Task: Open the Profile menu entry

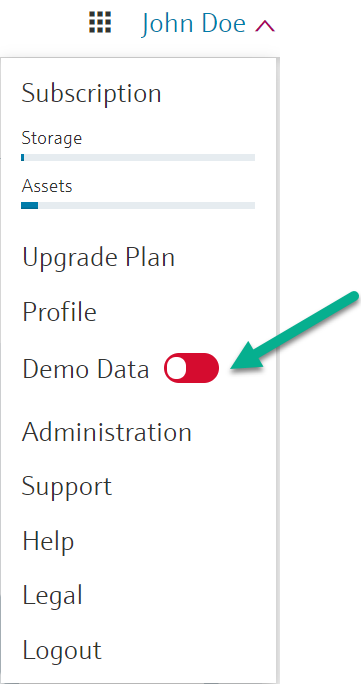Action: pyautogui.click(x=59, y=312)
